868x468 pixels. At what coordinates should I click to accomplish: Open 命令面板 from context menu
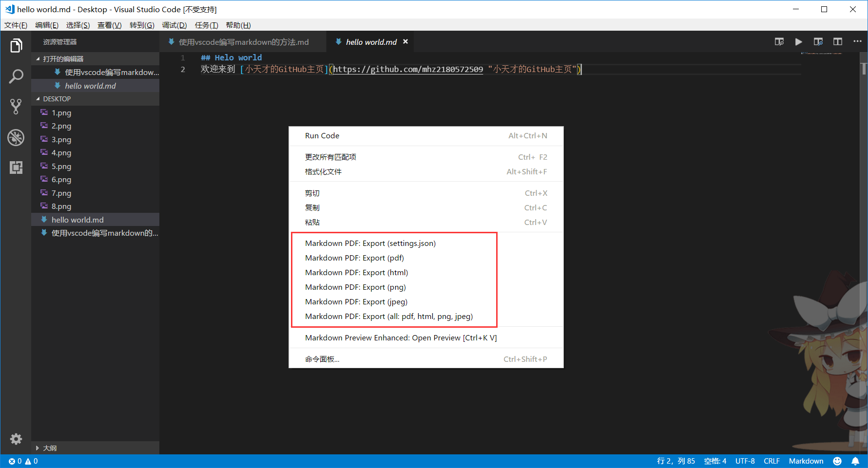coord(426,359)
